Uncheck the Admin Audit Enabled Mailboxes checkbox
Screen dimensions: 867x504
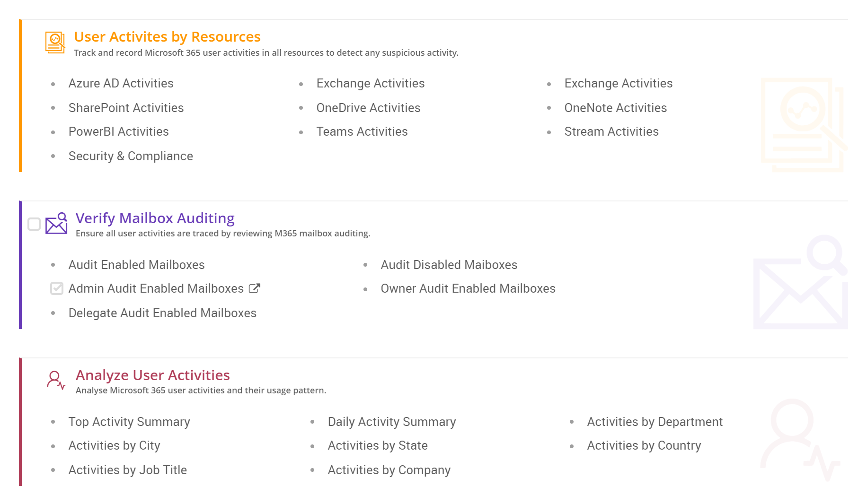click(57, 288)
